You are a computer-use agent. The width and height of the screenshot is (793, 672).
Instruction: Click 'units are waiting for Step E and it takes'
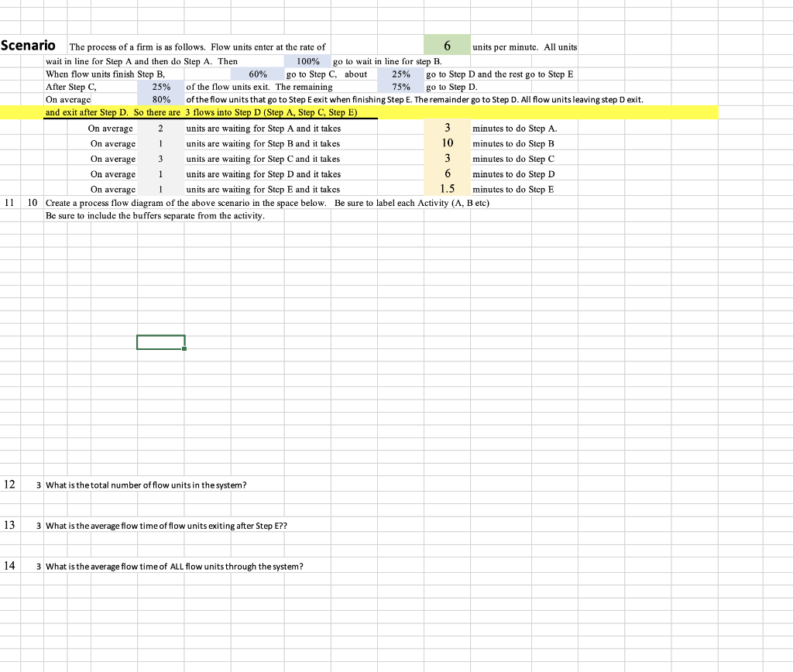coord(263,189)
